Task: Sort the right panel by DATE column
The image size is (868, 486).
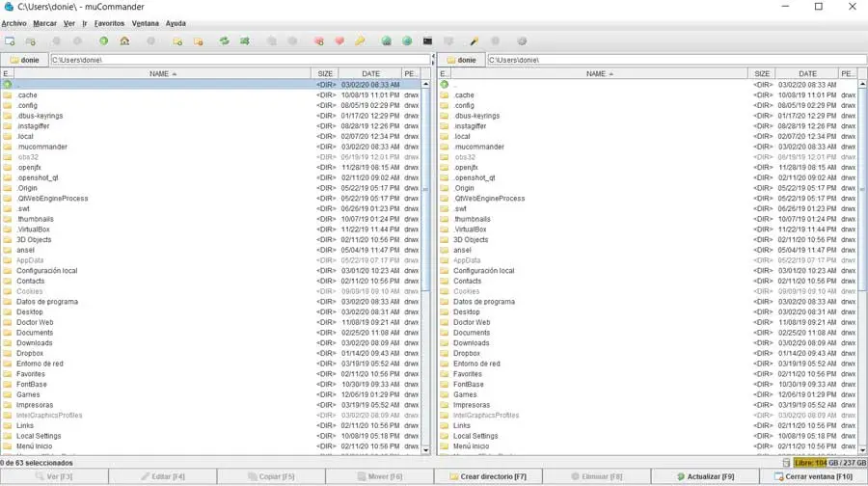Action: pos(807,73)
